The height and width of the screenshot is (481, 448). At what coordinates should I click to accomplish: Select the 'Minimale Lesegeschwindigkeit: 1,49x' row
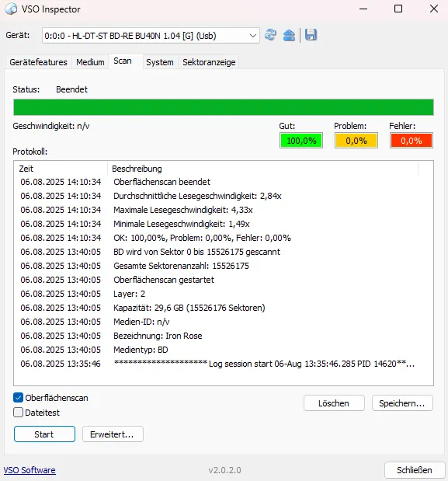pos(217,224)
